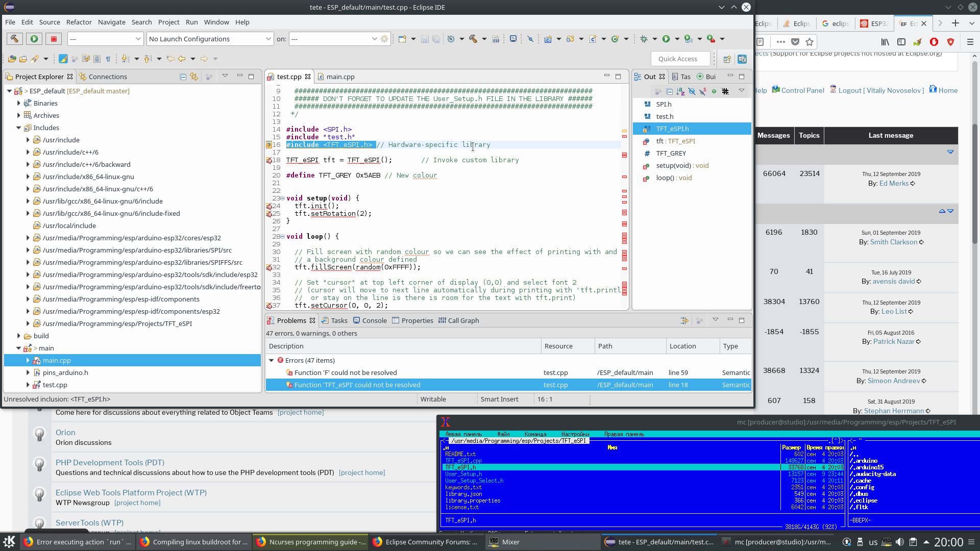The image size is (980, 551).
Task: Open the Refactor menu
Action: coord(79,22)
